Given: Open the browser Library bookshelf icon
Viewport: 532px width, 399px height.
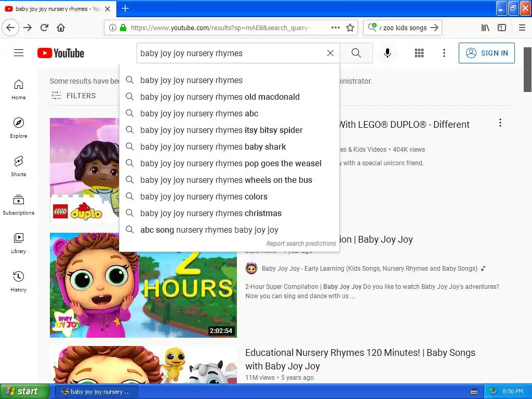Looking at the screenshot, I should pos(486,28).
